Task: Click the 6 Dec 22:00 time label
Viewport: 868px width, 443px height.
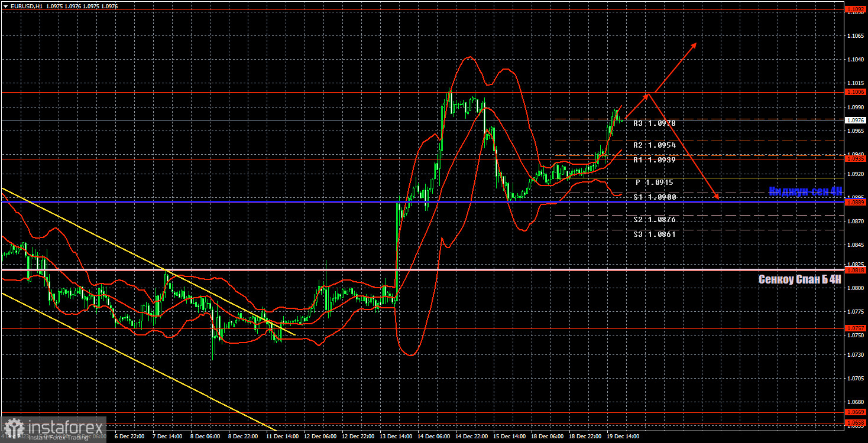Action: tap(129, 437)
